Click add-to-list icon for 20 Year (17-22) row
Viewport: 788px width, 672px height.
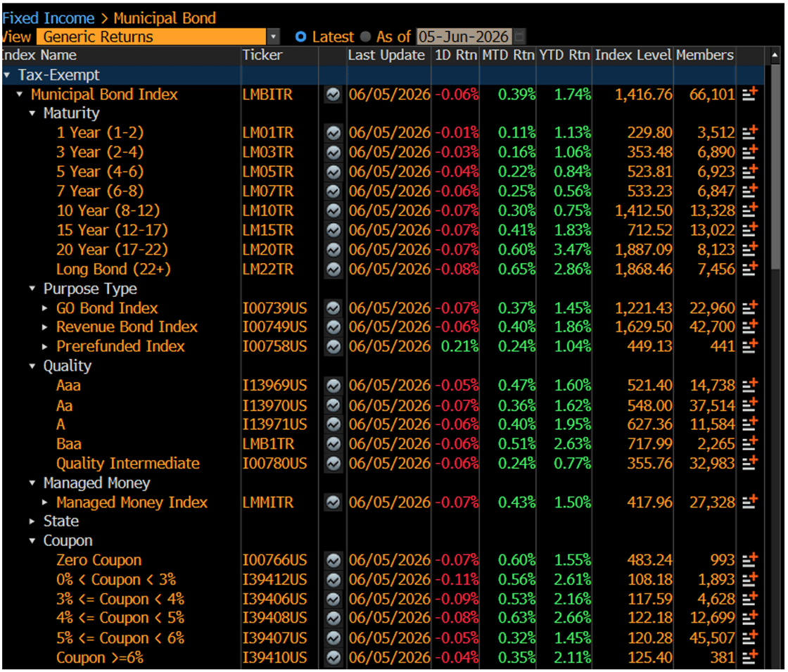tap(750, 249)
